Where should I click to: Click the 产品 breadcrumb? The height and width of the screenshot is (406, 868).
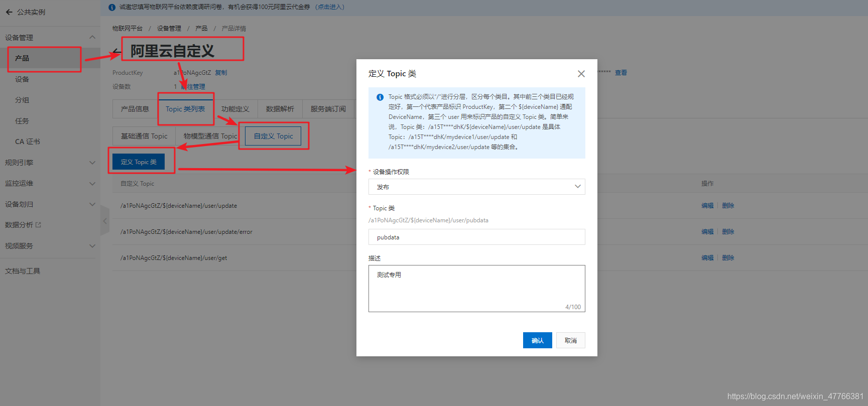pyautogui.click(x=201, y=29)
